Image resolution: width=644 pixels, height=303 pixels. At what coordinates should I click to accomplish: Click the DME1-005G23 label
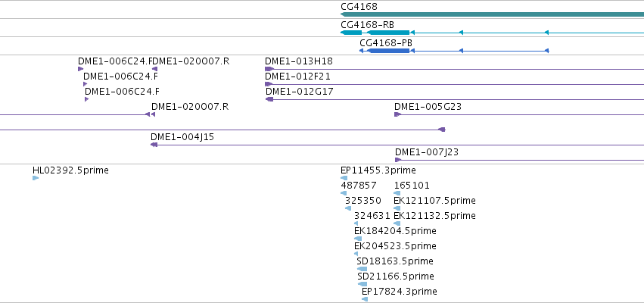[428, 107]
